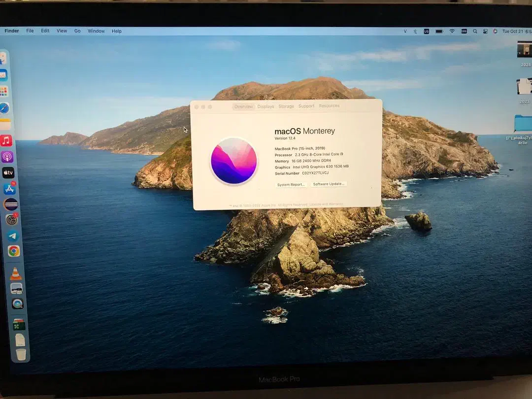532x399 pixels.
Task: Switch to the Support tab
Action: coord(306,106)
